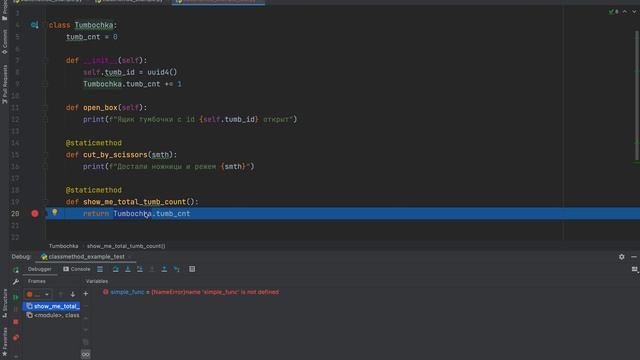The height and width of the screenshot is (360, 640).
Task: Open the Favorites side panel
Action: pos(4,341)
